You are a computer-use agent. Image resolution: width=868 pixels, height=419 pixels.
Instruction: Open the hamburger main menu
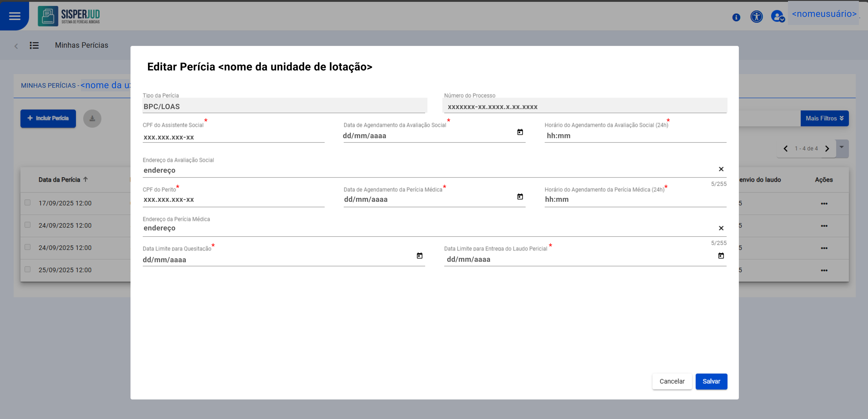14,16
